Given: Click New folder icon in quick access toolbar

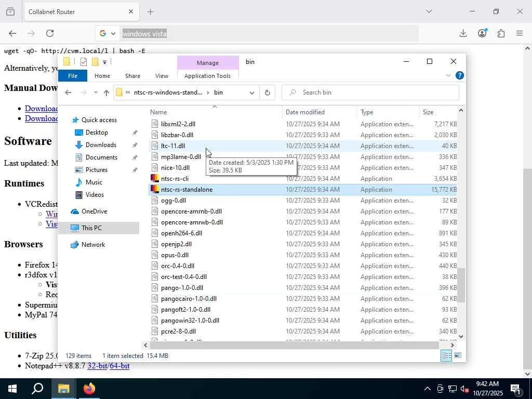Looking at the screenshot, I should (95, 62).
